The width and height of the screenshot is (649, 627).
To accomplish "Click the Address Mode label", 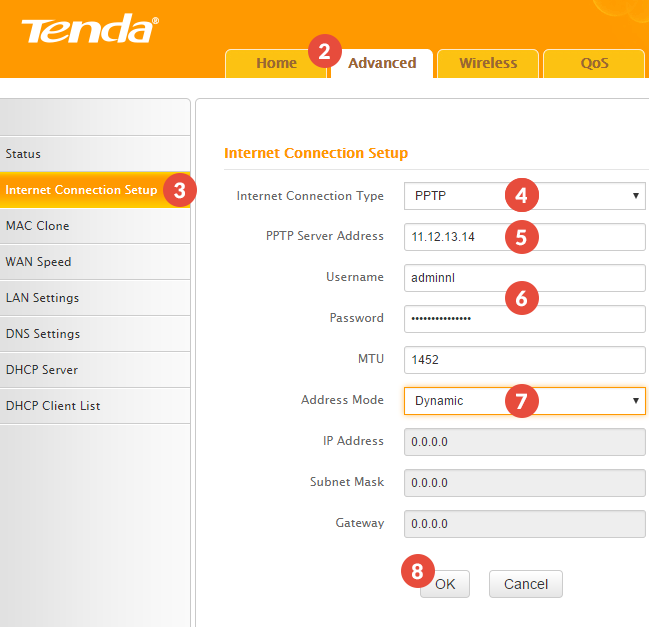I will 342,400.
